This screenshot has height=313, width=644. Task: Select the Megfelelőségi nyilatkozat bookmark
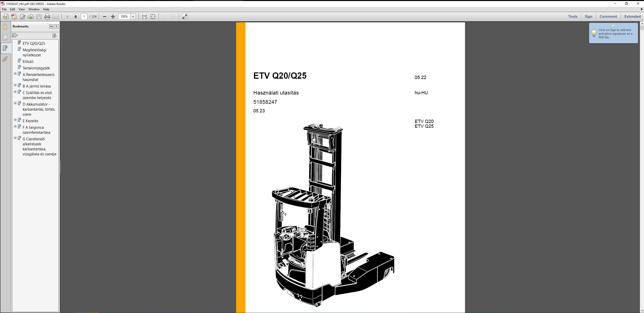[34, 53]
